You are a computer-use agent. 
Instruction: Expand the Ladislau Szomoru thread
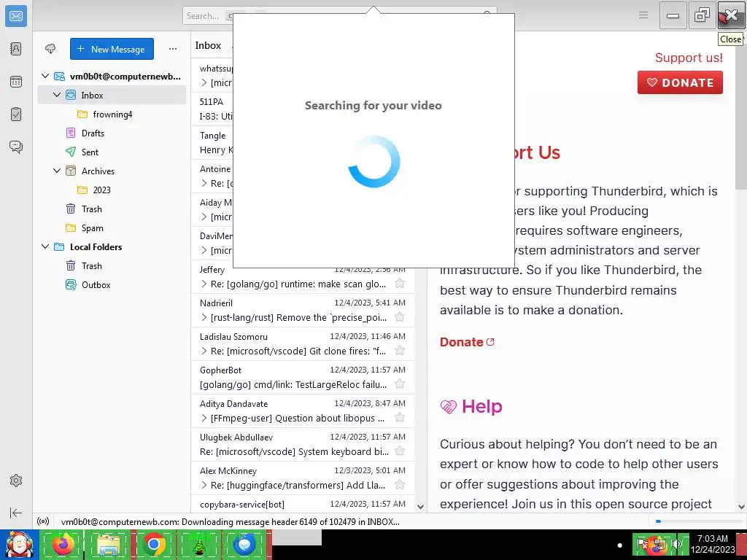[204, 351]
